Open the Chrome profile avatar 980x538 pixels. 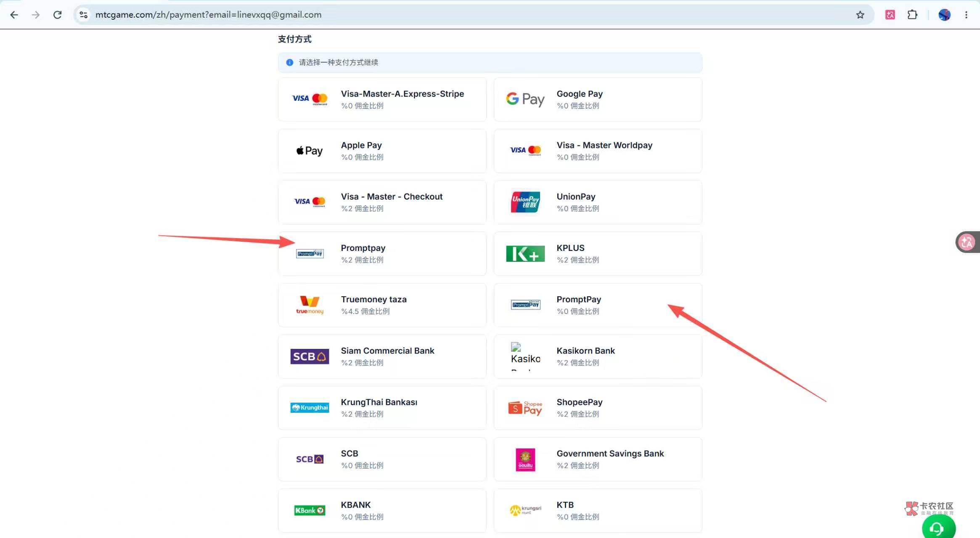pos(944,15)
